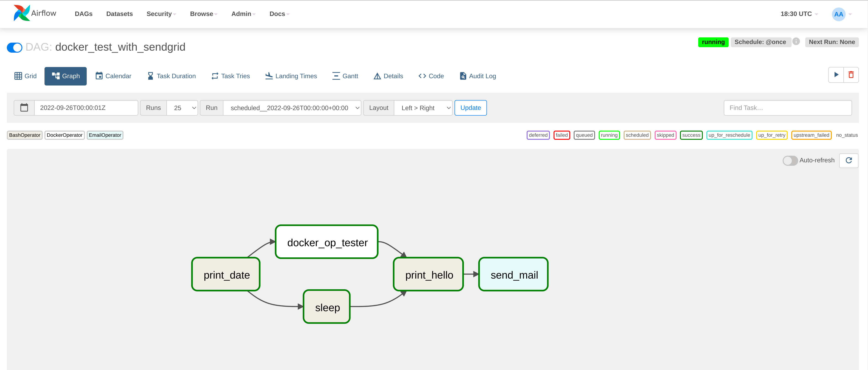
Task: Click the Airflow pinwheel logo
Action: click(22, 13)
